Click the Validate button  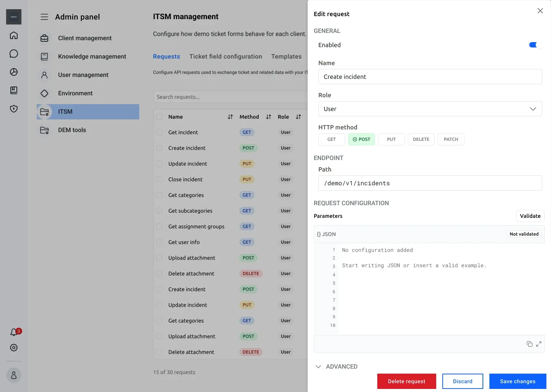click(x=530, y=216)
